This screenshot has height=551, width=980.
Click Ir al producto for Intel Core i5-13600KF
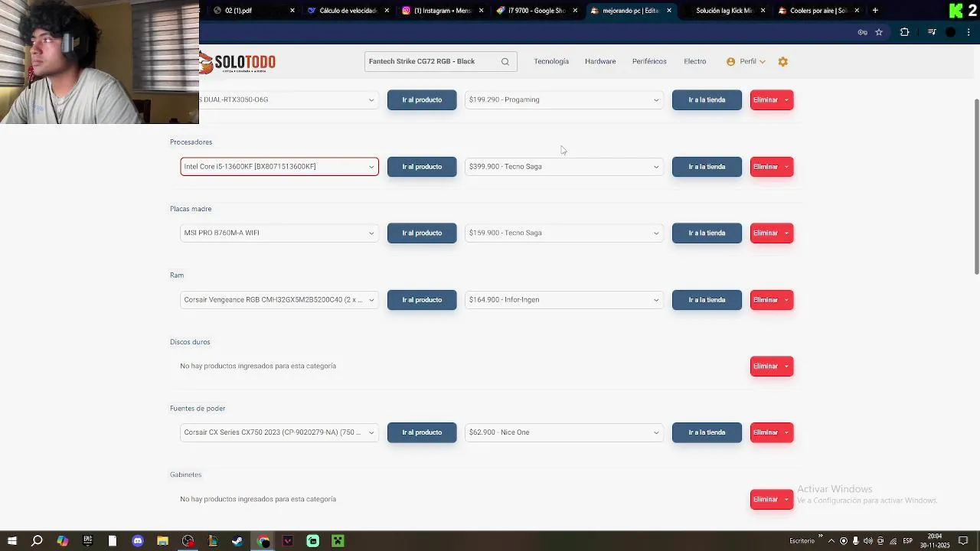coord(422,167)
